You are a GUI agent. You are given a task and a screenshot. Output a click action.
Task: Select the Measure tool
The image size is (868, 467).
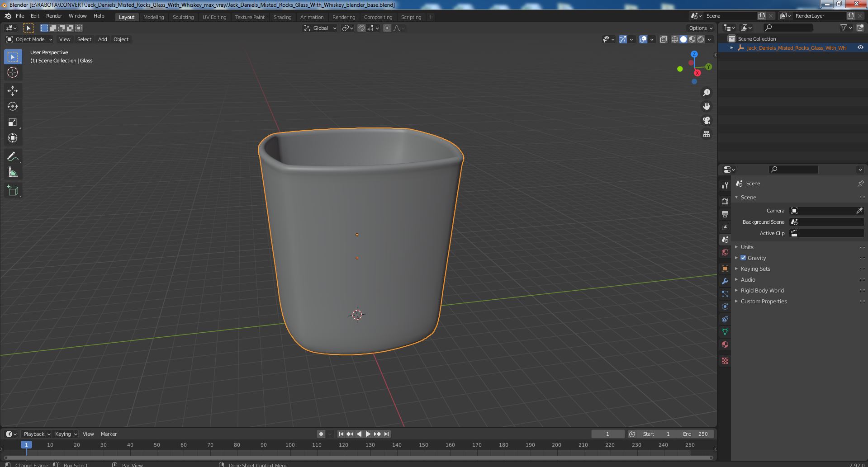point(13,172)
